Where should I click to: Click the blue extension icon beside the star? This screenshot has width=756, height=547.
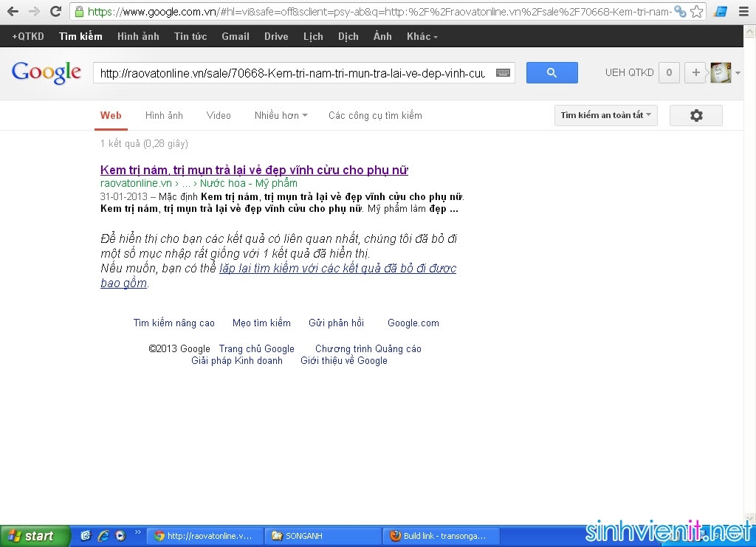coord(721,12)
